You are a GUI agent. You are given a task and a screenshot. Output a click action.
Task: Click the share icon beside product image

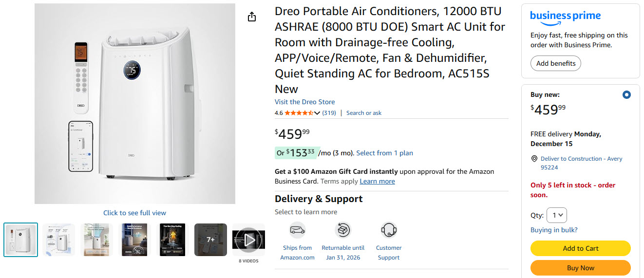[251, 17]
